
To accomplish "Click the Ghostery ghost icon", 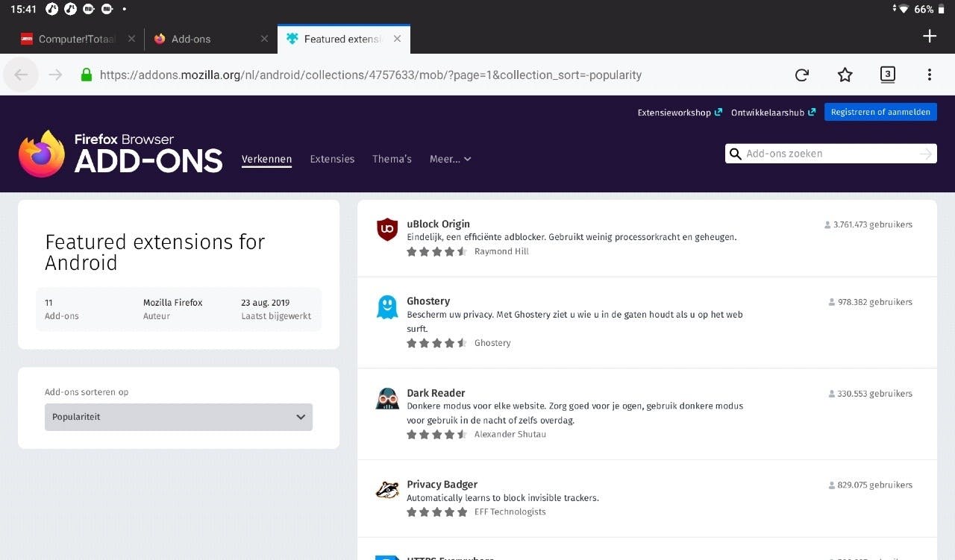I will click(387, 306).
